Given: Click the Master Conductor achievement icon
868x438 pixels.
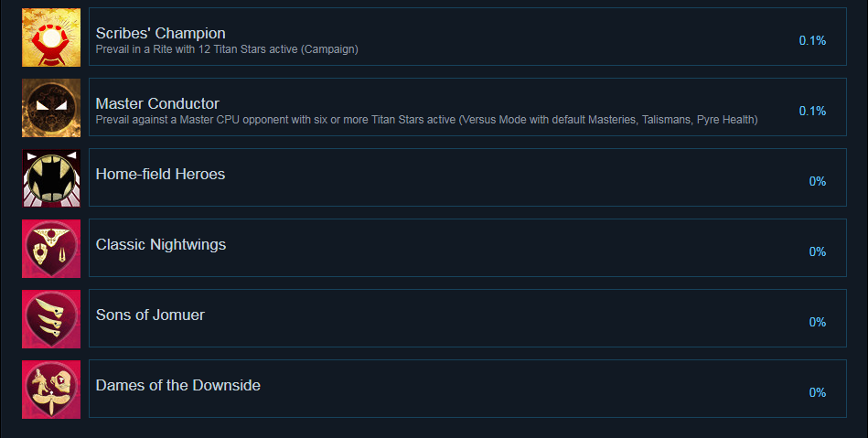Looking at the screenshot, I should click(x=51, y=108).
